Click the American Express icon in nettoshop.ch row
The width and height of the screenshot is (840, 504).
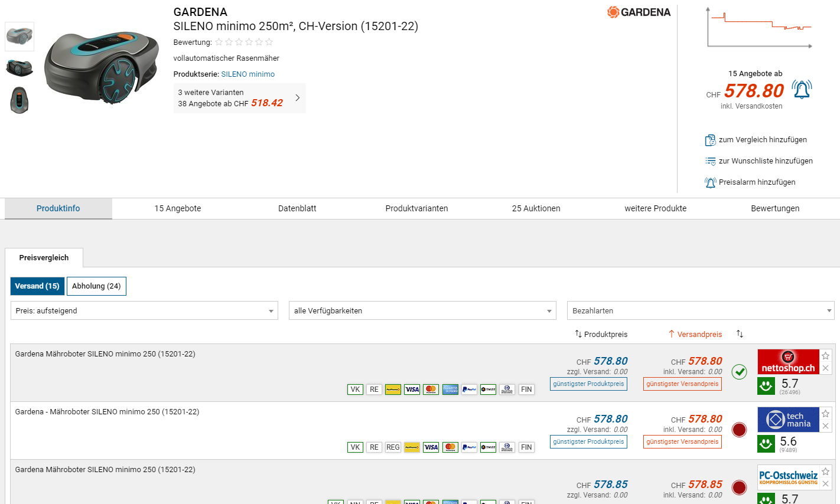tap(450, 390)
